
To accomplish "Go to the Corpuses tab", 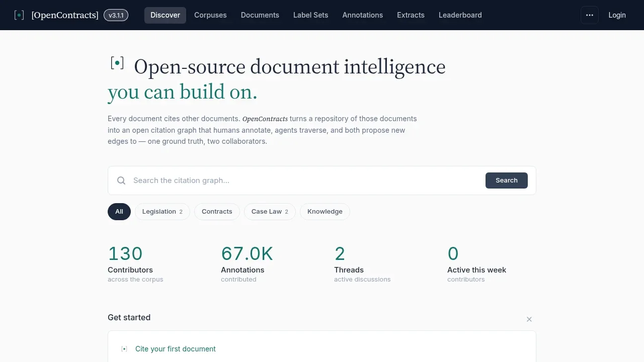I will pyautogui.click(x=210, y=15).
